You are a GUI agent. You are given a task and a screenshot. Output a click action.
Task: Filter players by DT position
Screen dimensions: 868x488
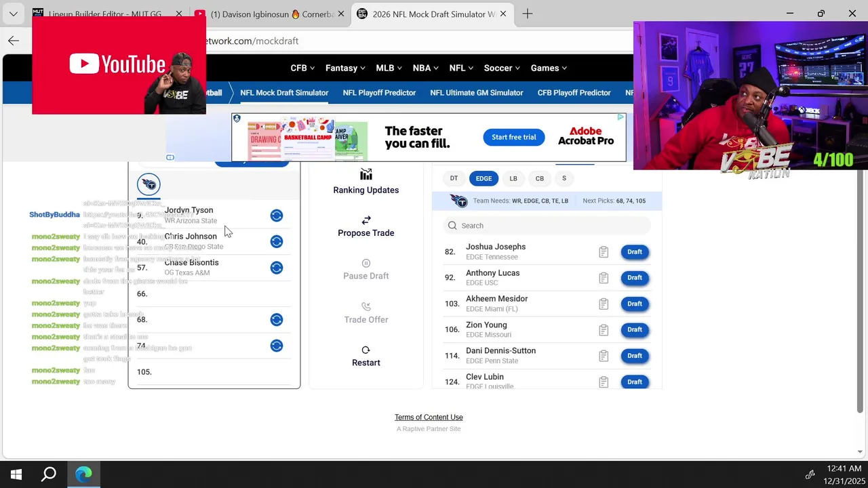[x=454, y=178]
